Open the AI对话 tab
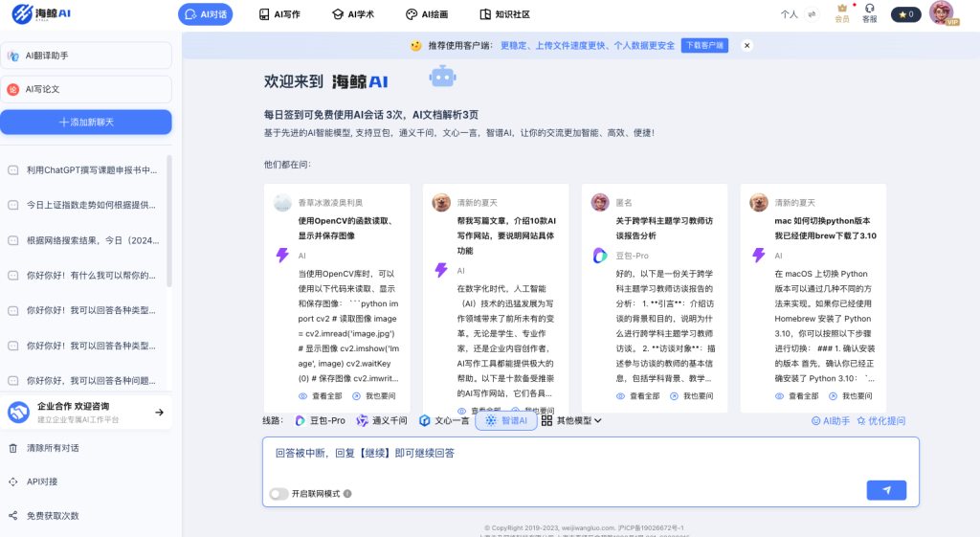This screenshot has width=980, height=537. click(206, 14)
